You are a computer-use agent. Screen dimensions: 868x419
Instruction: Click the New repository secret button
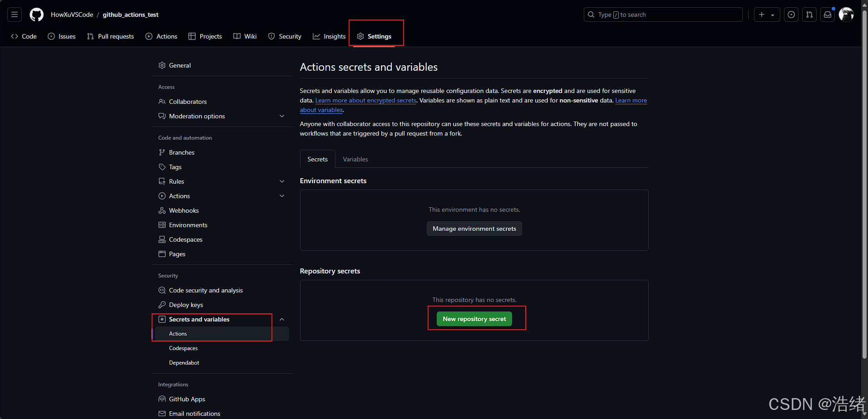474,319
